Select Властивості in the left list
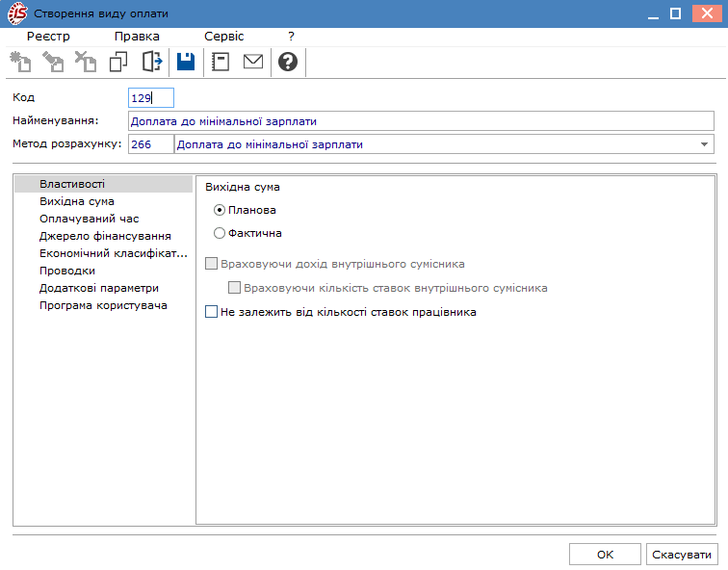728x570 pixels. tap(104, 184)
